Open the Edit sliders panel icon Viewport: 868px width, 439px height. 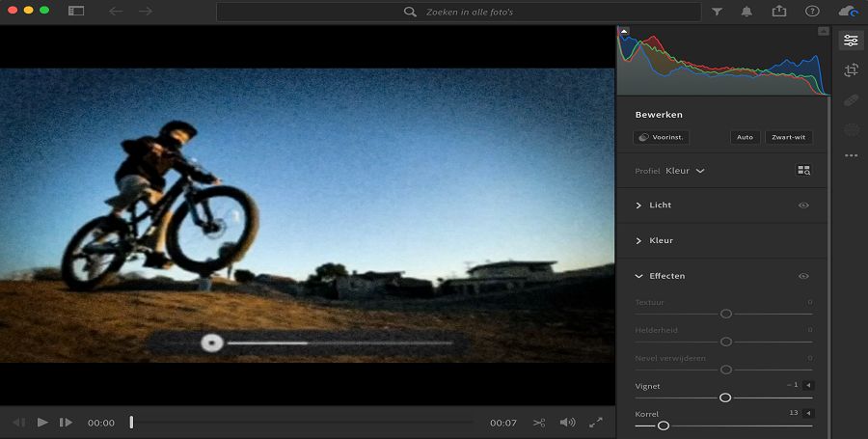point(851,40)
